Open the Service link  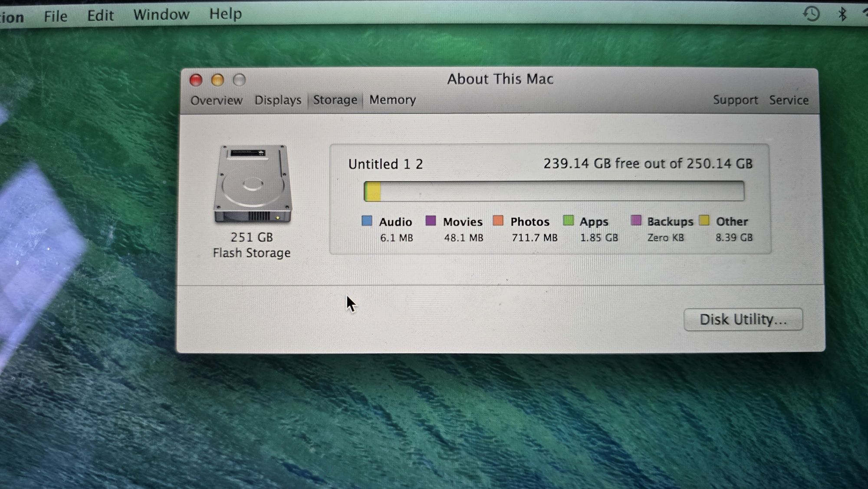pyautogui.click(x=789, y=100)
